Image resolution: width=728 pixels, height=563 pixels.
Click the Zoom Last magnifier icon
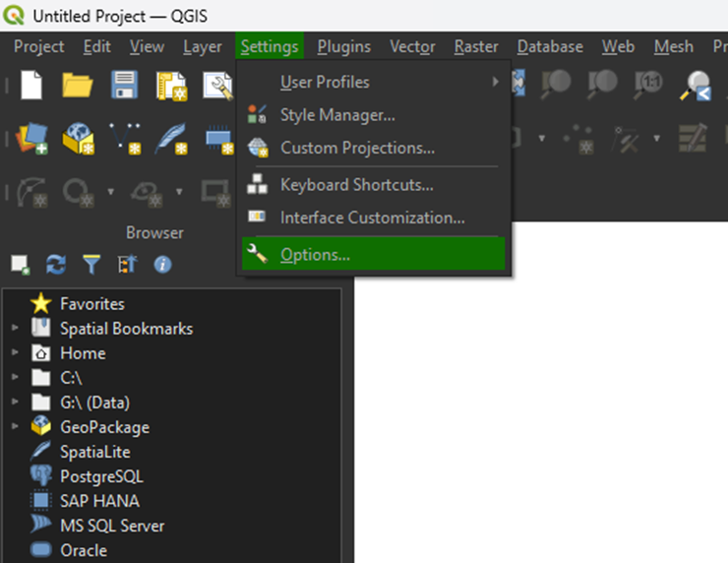pos(698,86)
